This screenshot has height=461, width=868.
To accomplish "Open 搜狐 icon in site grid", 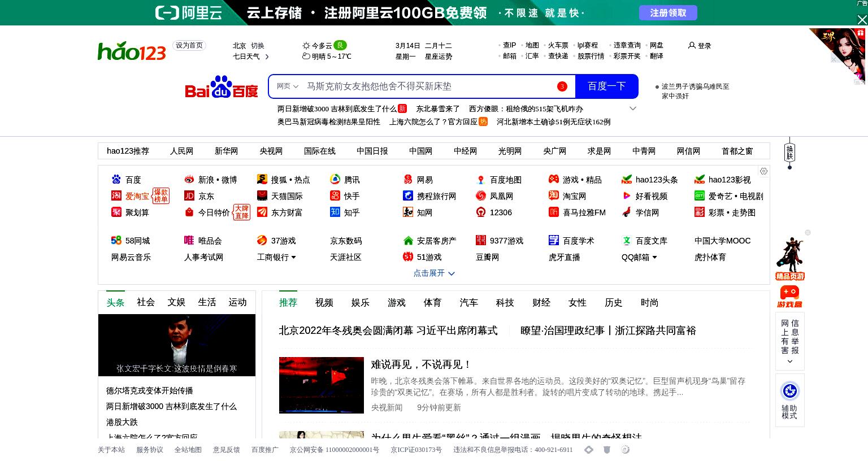I will (x=262, y=179).
